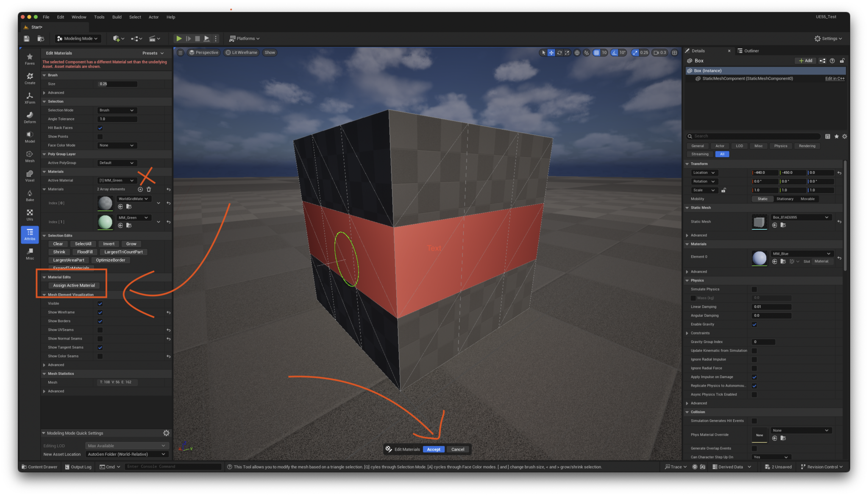Image resolution: width=868 pixels, height=496 pixels.
Task: Switch to the Physics filter tab in Details
Action: 781,146
